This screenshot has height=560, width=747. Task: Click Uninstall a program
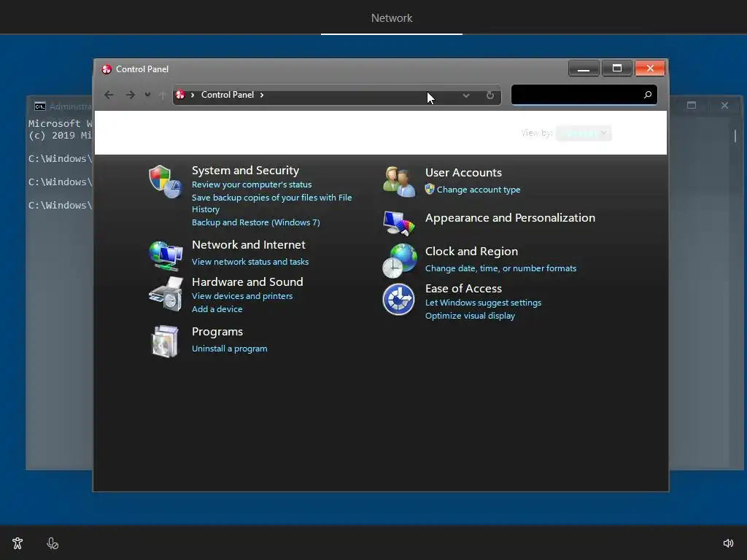pyautogui.click(x=229, y=349)
